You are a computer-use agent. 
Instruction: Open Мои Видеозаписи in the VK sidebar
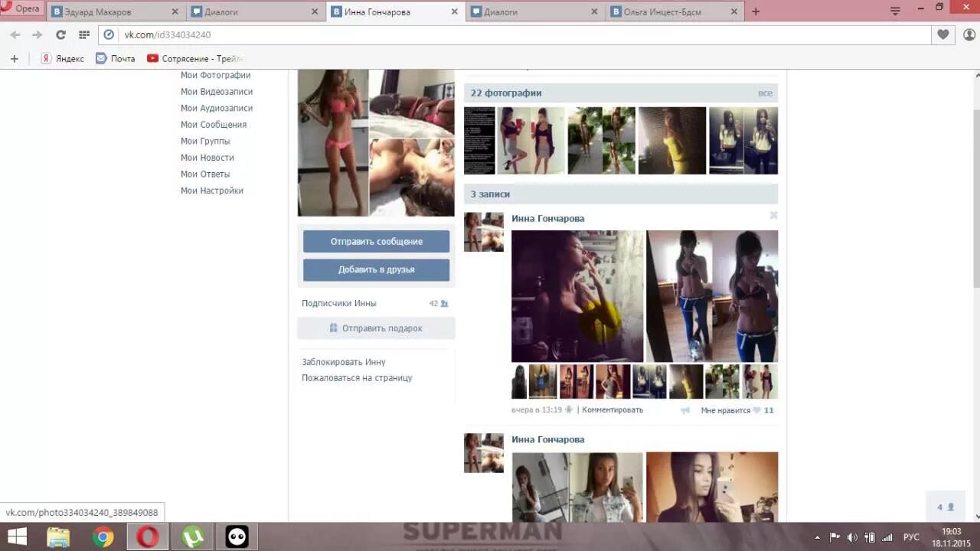(216, 92)
